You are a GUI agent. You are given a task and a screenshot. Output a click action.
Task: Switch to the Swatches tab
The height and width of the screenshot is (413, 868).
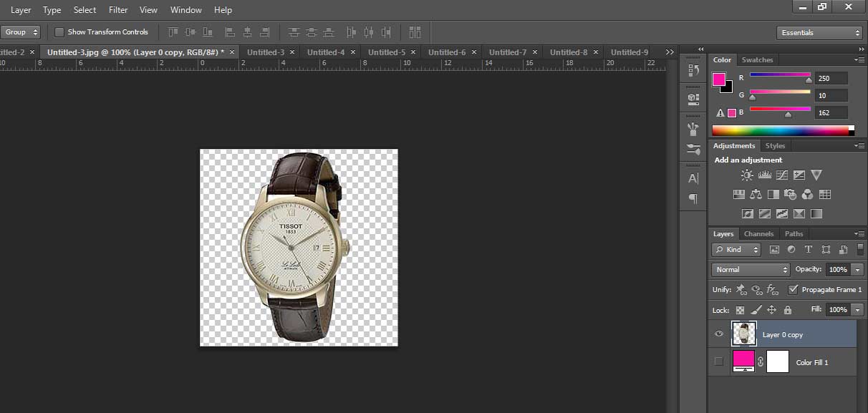(x=757, y=60)
